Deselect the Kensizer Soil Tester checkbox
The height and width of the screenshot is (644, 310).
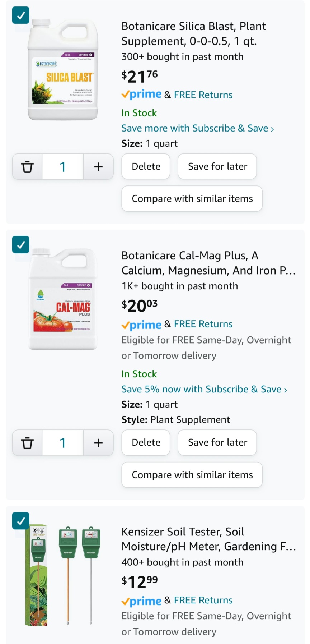click(x=21, y=521)
